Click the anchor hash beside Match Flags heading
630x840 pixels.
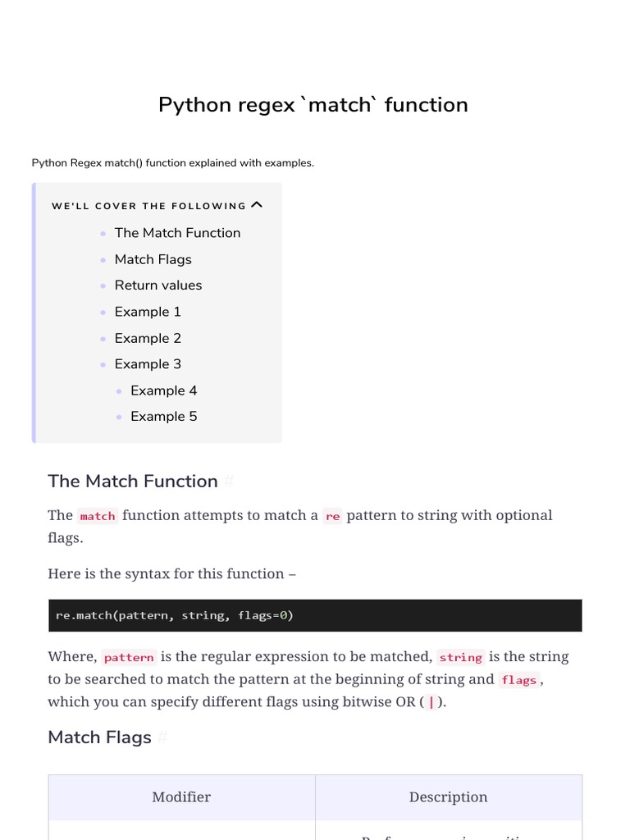[x=162, y=737]
